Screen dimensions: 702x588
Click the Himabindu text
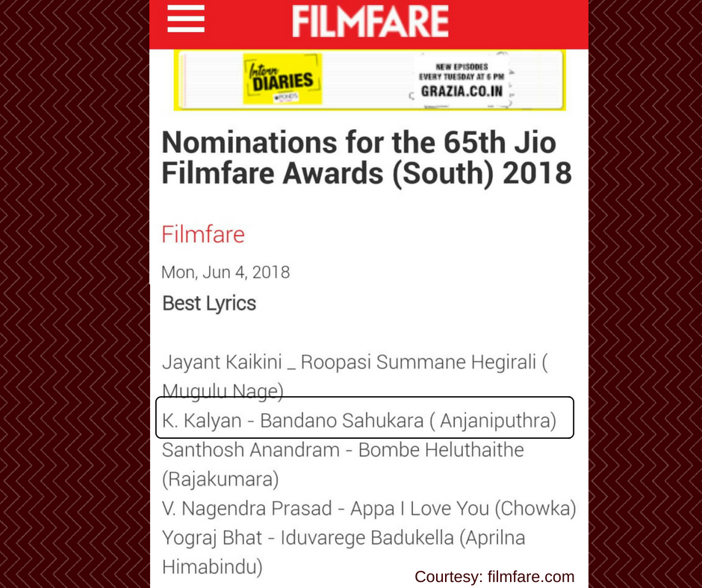coord(212,567)
